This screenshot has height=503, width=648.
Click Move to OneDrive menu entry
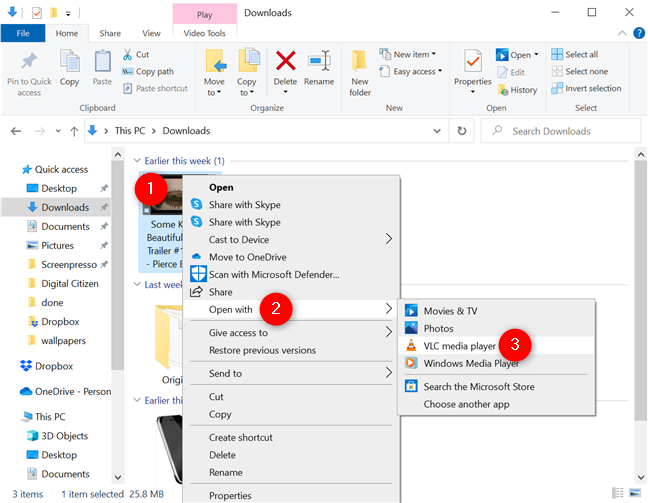(291, 257)
